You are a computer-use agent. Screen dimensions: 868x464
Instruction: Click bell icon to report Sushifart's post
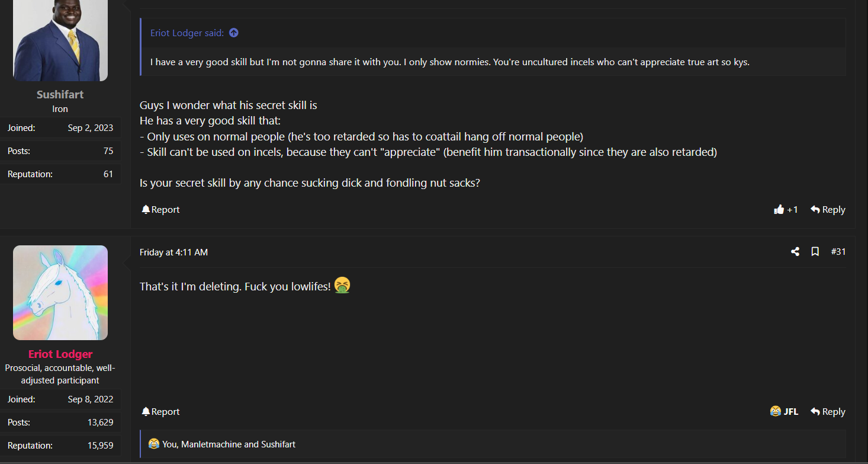(146, 210)
